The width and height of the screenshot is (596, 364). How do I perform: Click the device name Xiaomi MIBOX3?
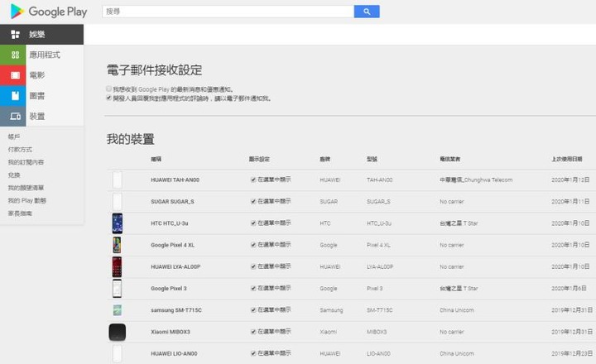pyautogui.click(x=171, y=332)
